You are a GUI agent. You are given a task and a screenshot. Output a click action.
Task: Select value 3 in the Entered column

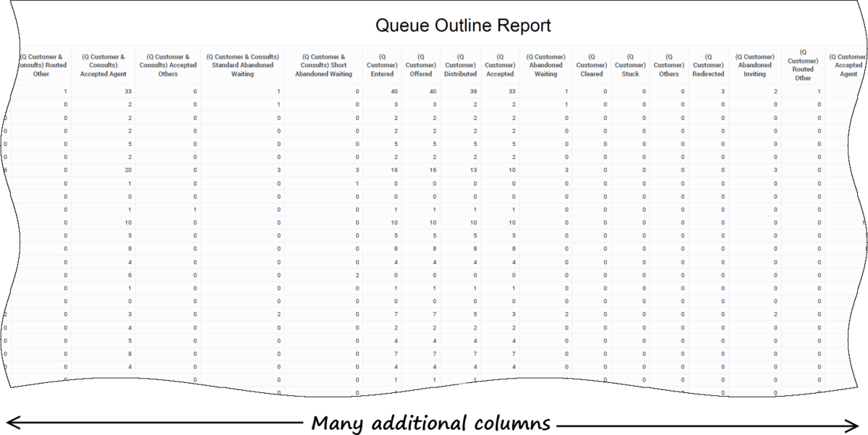(x=396, y=105)
